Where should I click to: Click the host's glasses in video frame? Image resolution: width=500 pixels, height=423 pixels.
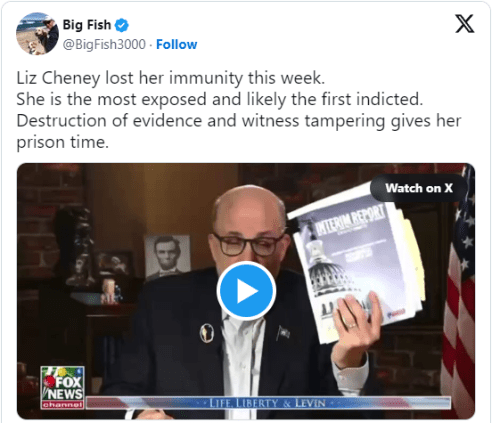click(x=248, y=245)
